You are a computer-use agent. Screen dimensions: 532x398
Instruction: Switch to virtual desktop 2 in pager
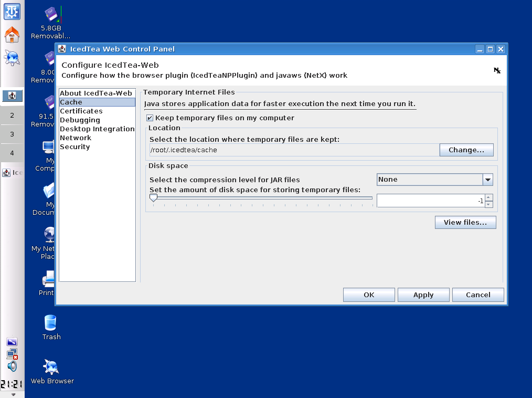12,115
